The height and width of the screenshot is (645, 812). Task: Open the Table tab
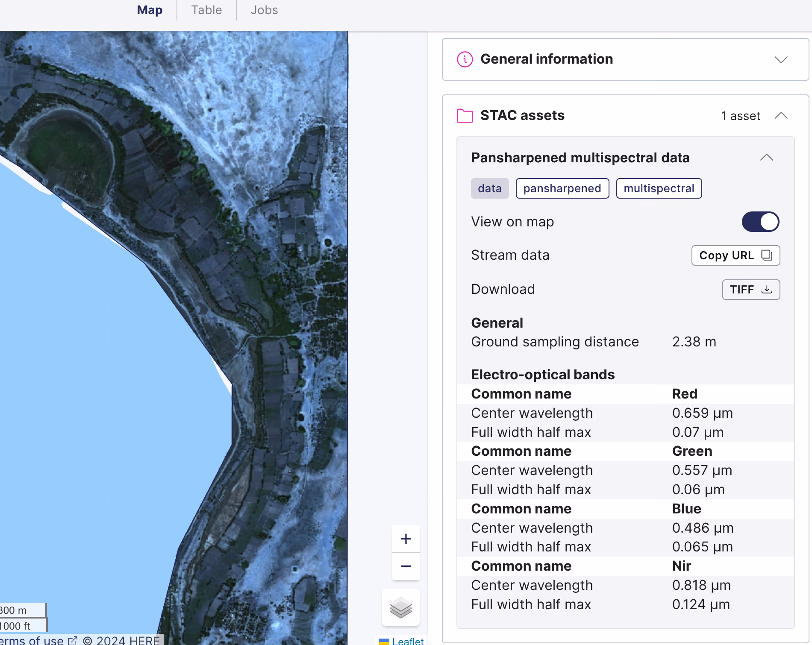[206, 10]
